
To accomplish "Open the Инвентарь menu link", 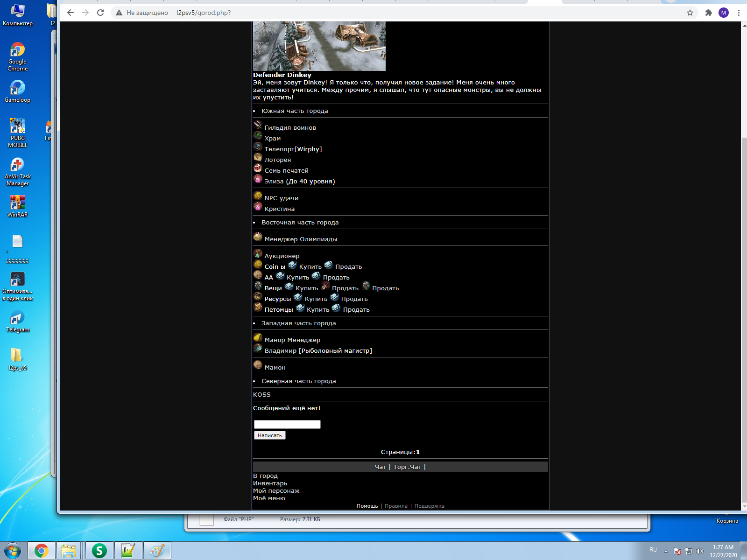I will (x=270, y=483).
